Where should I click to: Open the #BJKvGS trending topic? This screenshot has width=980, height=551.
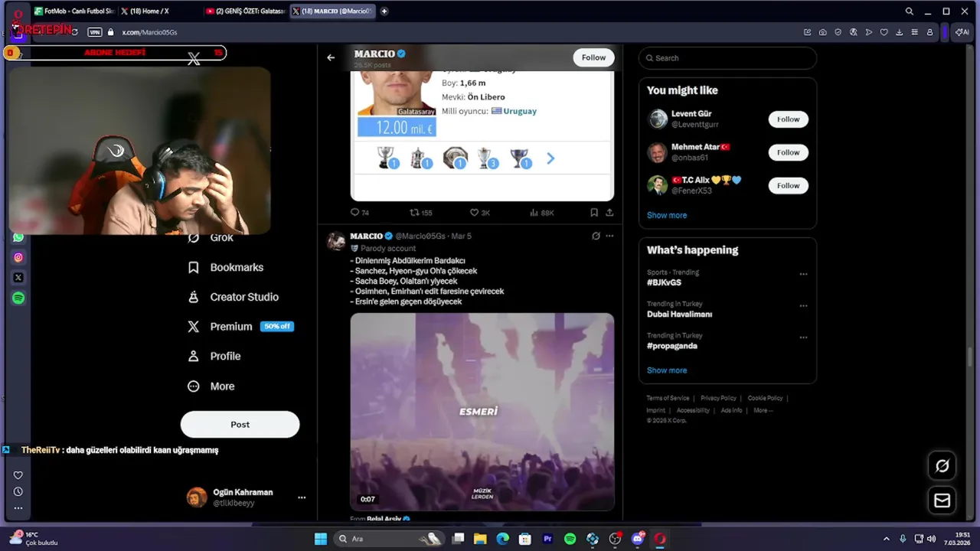[664, 282]
